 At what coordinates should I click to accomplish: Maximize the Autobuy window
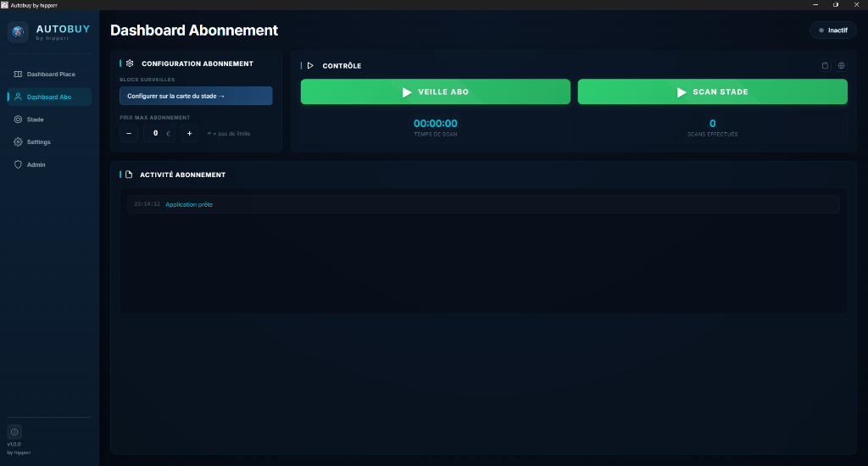[x=836, y=4]
